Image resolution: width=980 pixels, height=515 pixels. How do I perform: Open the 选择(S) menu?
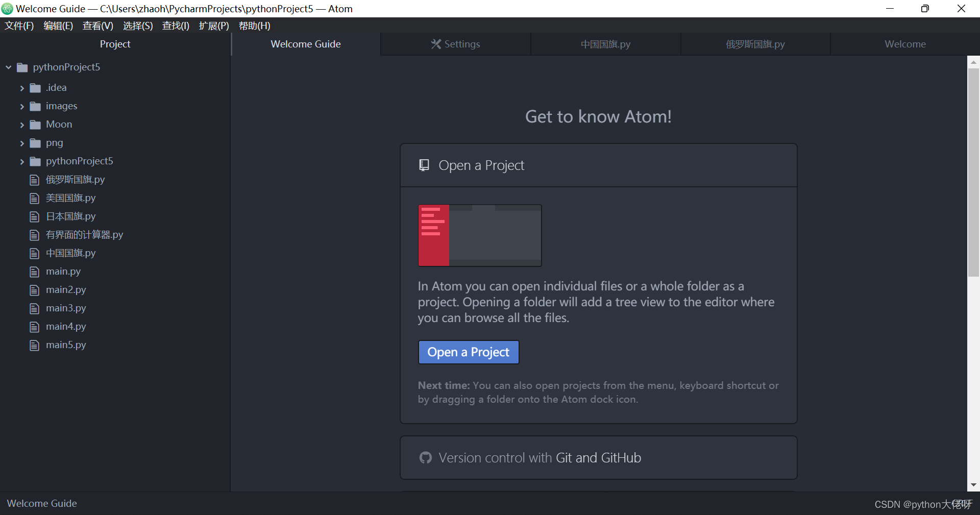(x=138, y=26)
